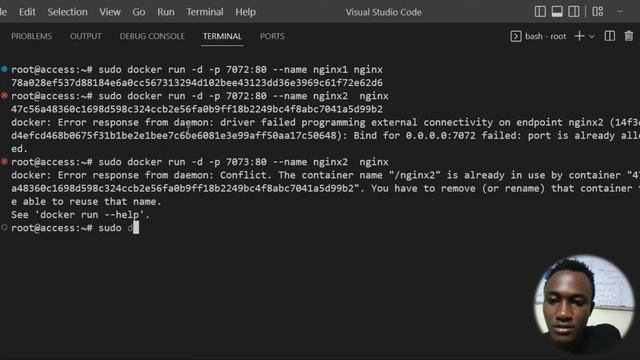Click the "See 'docker run --help'." line

80,215
